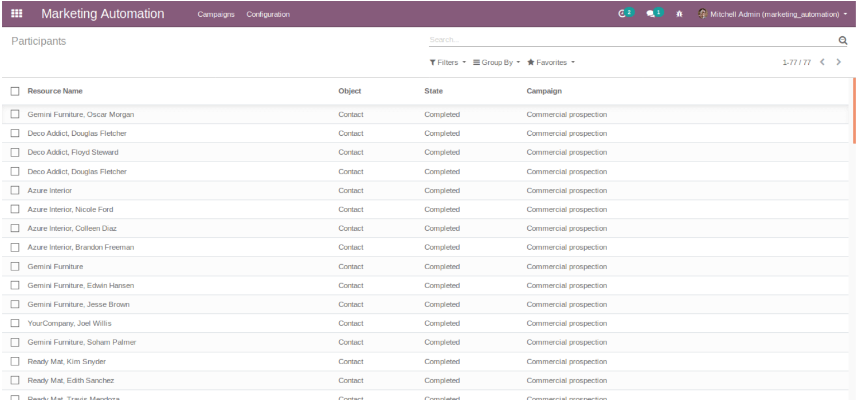Click the search magnifier icon

click(x=843, y=40)
